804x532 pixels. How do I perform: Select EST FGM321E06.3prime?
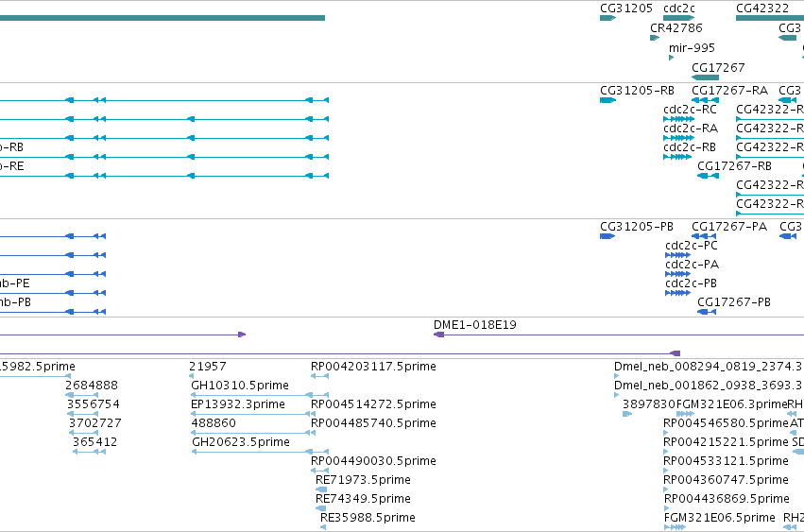pyautogui.click(x=731, y=404)
